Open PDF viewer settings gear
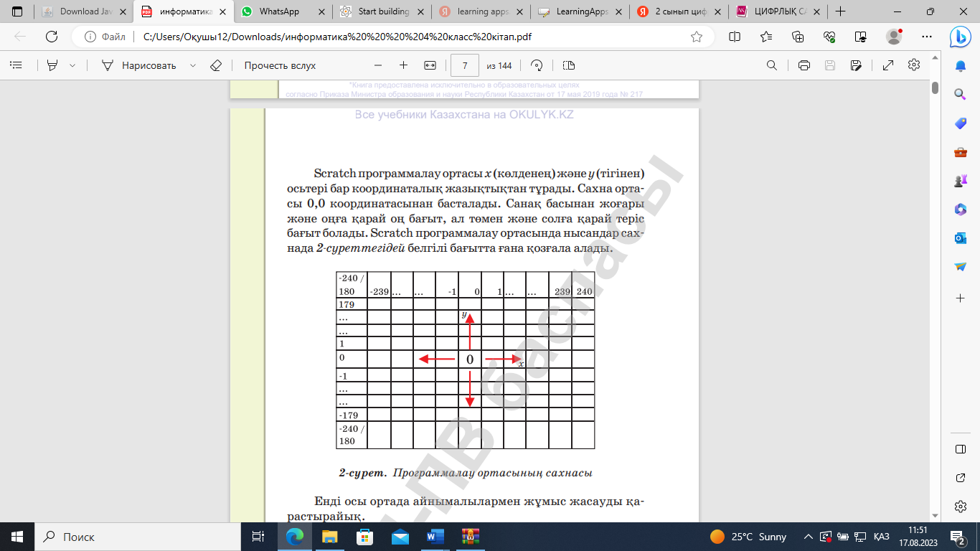 click(x=914, y=65)
